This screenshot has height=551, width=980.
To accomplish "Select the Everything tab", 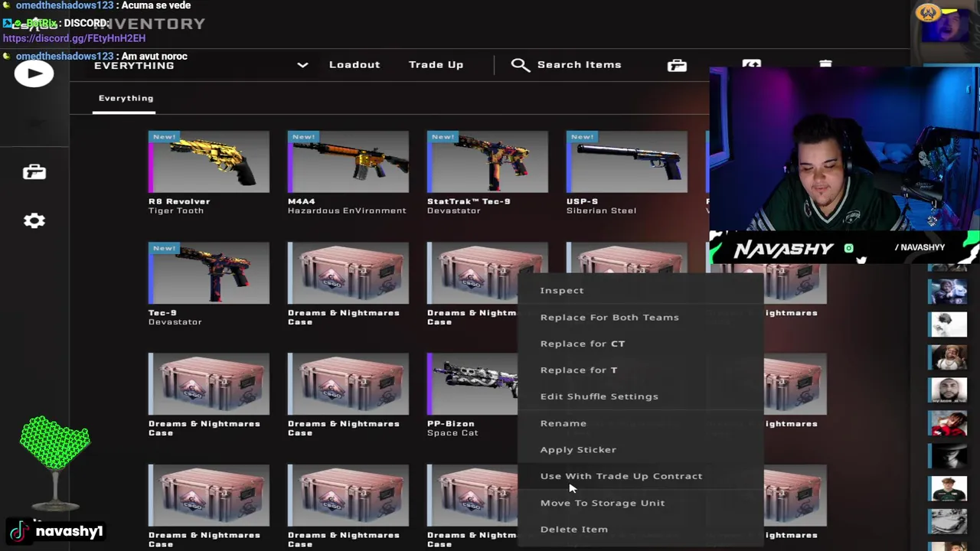I will 126,98.
